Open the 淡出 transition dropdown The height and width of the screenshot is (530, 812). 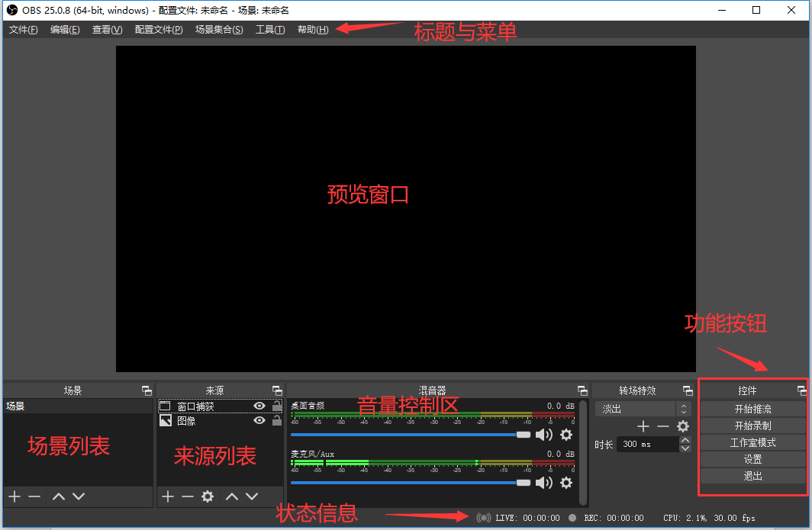point(643,410)
